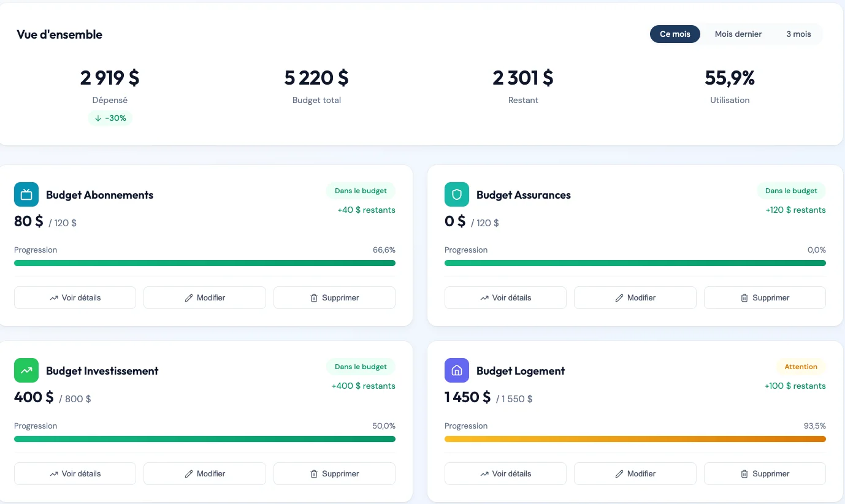The width and height of the screenshot is (845, 504).
Task: Click the Attention badge on Budget Logement
Action: [x=801, y=366]
